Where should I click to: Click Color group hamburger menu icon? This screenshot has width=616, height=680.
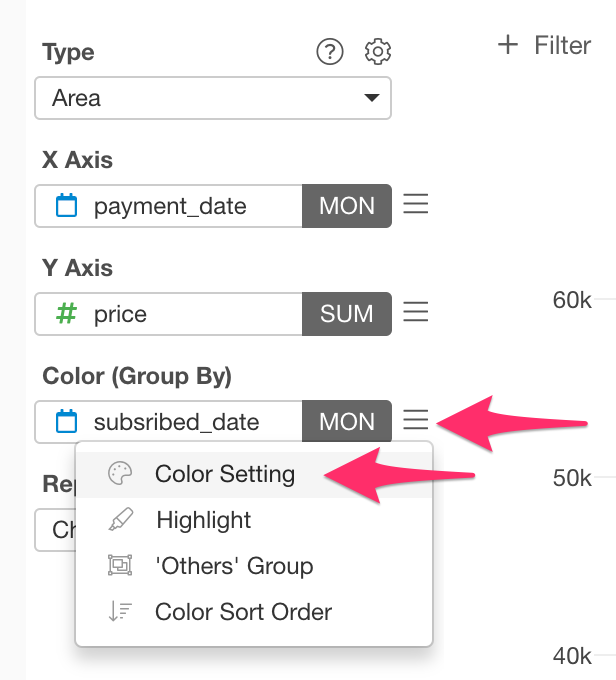[x=416, y=420]
